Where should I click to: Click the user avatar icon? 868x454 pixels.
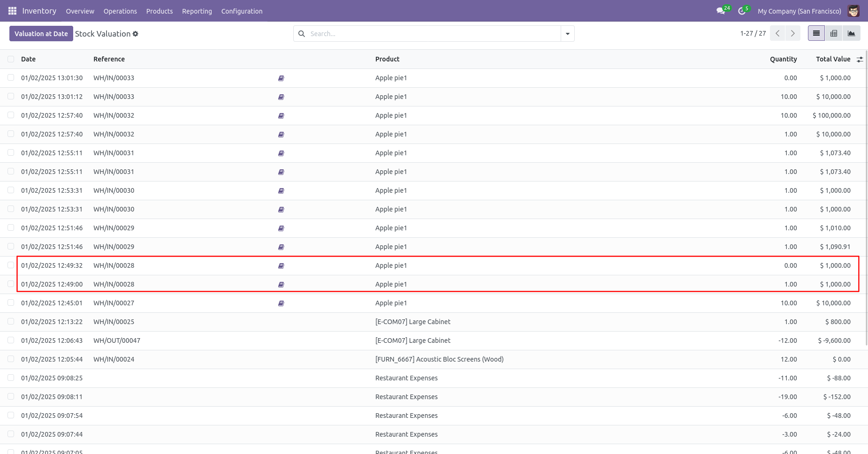pos(853,11)
